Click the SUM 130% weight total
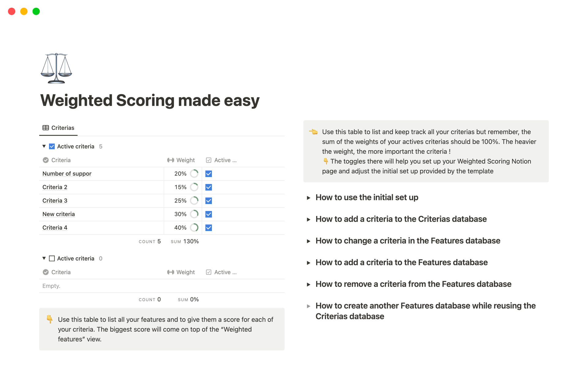The height and width of the screenshot is (368, 588). click(x=185, y=241)
